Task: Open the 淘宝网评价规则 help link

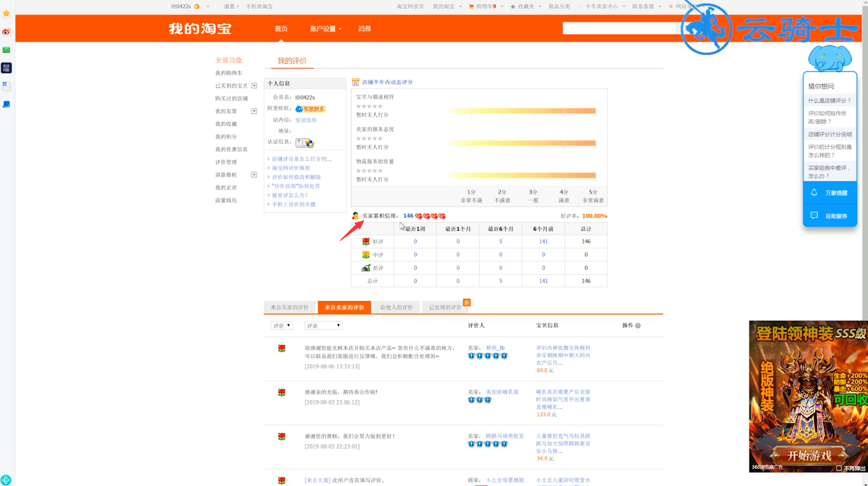Action: pos(291,168)
